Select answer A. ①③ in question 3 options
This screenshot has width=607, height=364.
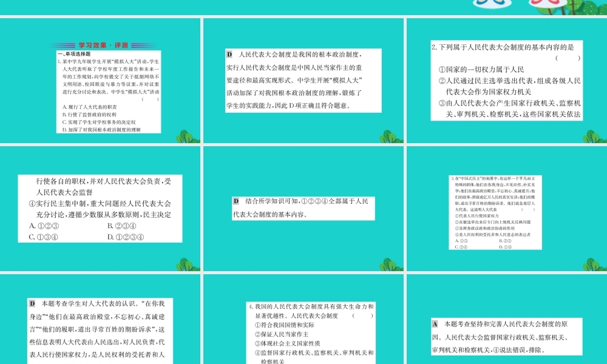(461, 241)
